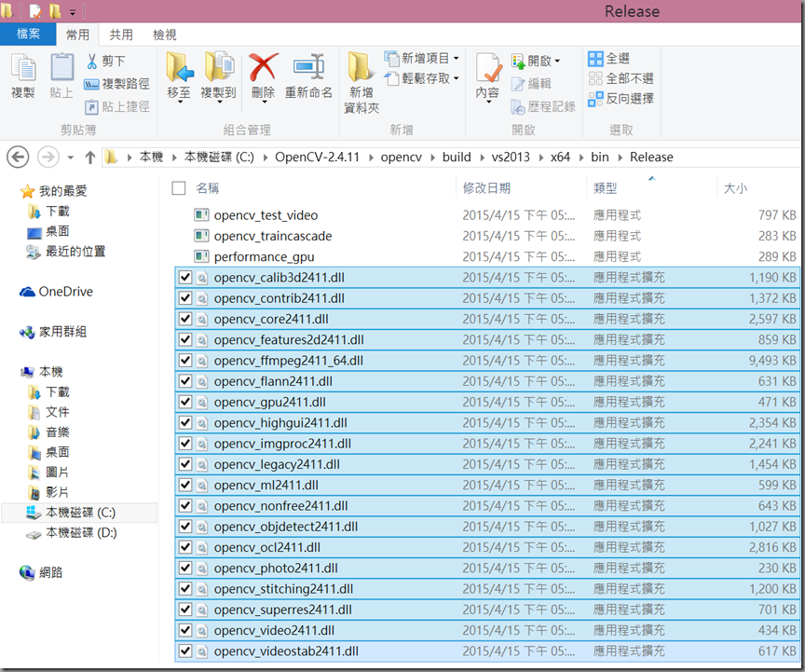Click the 刪除 (Delete) red X icon

(x=264, y=67)
